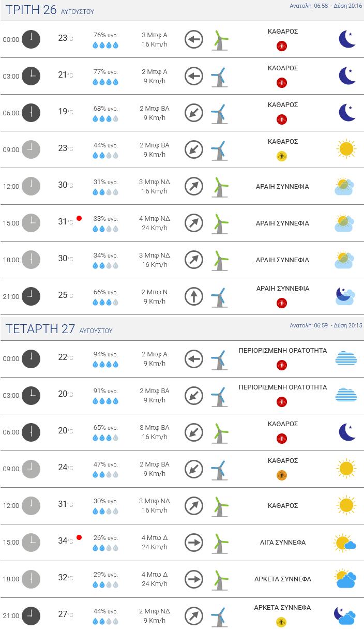364x631 pixels.
Task: Click the yellow mosquito icon for Tuesday 09:00
Action: coord(282,156)
